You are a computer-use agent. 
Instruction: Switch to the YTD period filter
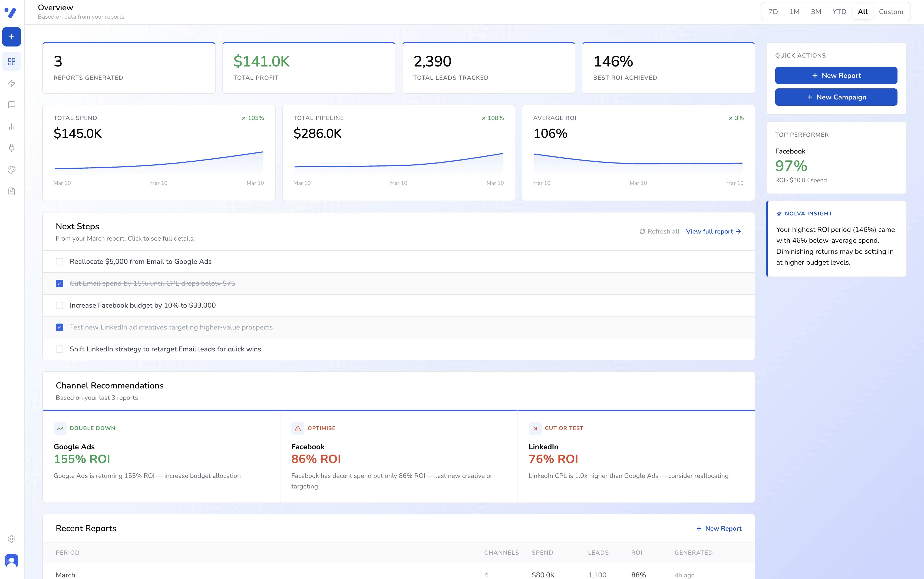pos(839,11)
